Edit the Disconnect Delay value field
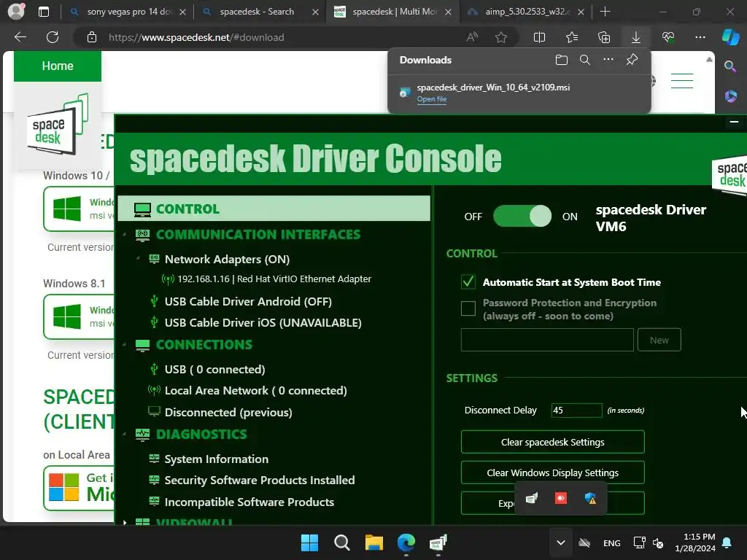747x560 pixels. click(x=576, y=410)
